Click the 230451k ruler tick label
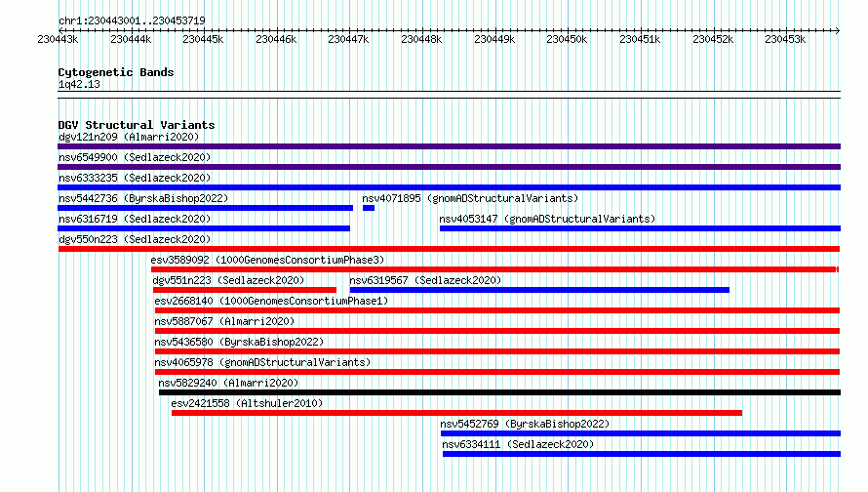The height and width of the screenshot is (492, 868). 640,39
